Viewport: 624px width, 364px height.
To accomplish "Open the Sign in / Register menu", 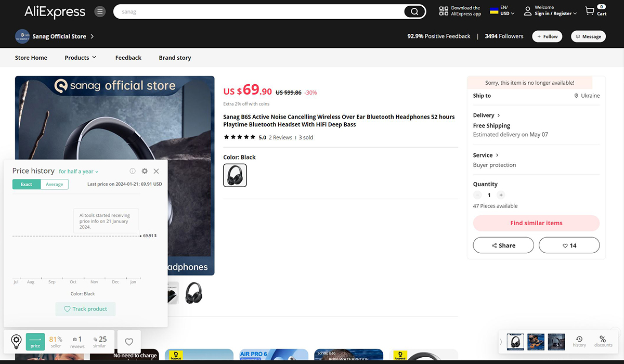I will [550, 11].
